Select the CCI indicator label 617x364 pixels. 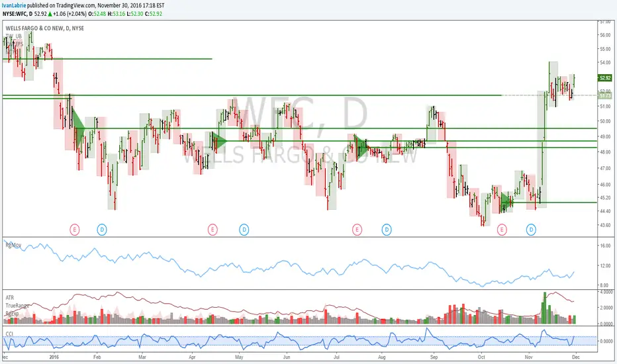[x=9, y=334]
